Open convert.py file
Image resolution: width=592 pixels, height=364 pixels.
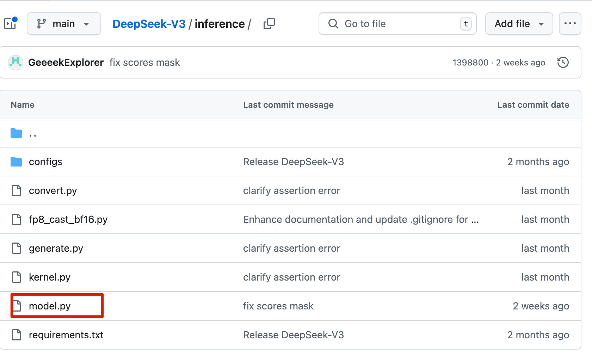pos(53,190)
